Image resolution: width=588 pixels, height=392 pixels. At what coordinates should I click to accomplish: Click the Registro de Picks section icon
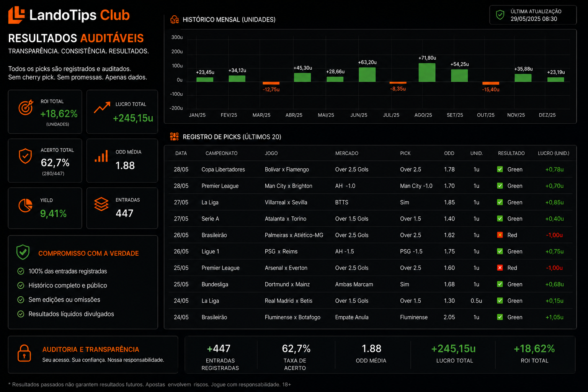point(175,137)
